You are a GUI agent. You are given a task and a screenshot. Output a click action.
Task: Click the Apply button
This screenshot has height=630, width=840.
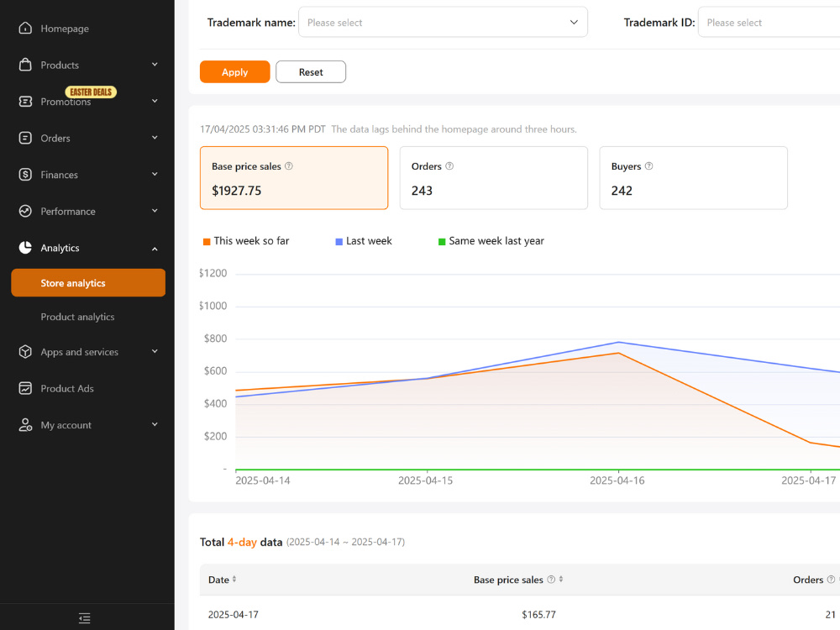point(234,71)
